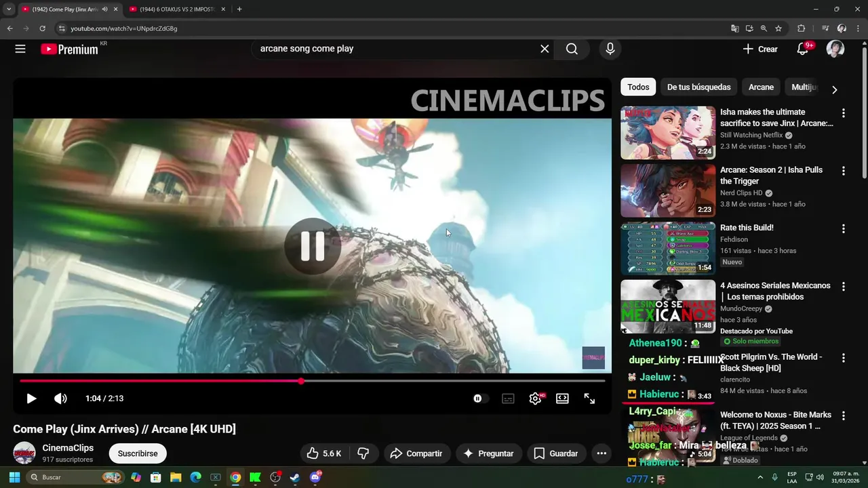Viewport: 868px width, 488px height.
Task: Select the Multijugador filter chip
Action: (804, 87)
